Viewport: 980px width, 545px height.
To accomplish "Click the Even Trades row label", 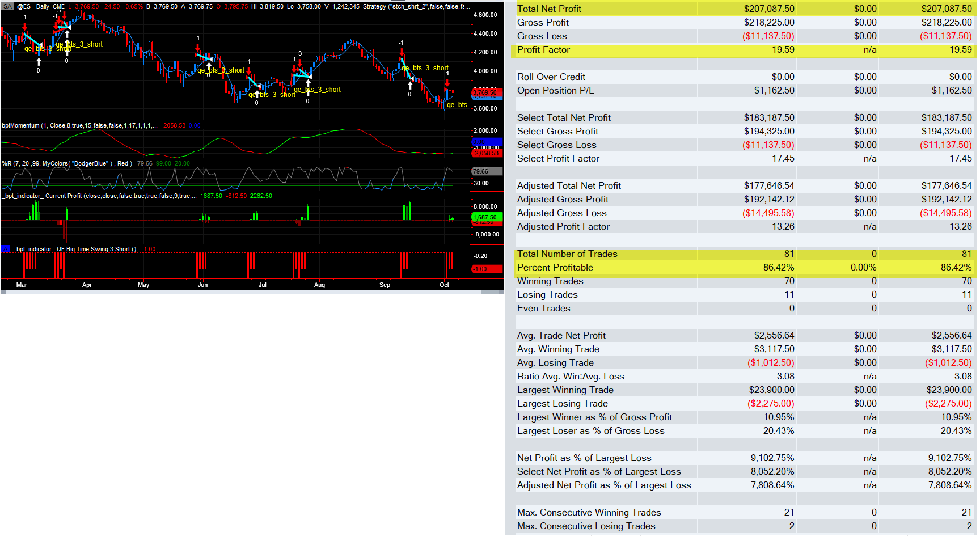I will pyautogui.click(x=543, y=308).
